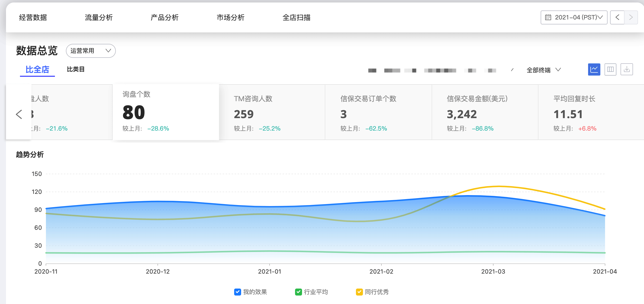Select the TM咨询人数 metric card
Viewport: 644px width, 304px height.
[x=272, y=112]
